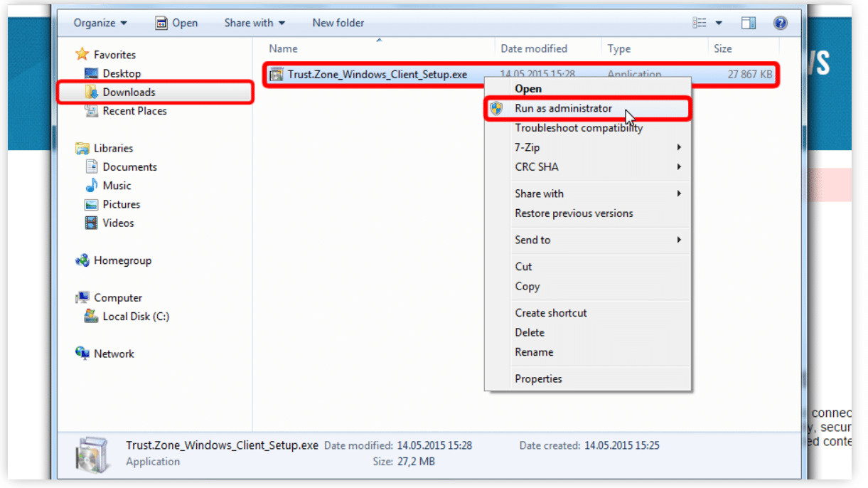Viewport: 868px width, 488px height.
Task: Open the Help question mark icon
Action: [x=781, y=23]
